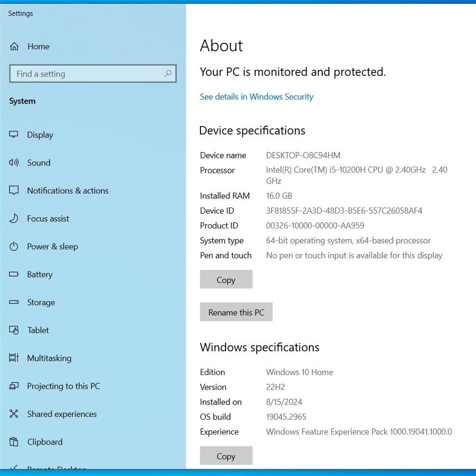This screenshot has height=476, width=476.
Task: Open Multitasking settings
Action: (49, 358)
